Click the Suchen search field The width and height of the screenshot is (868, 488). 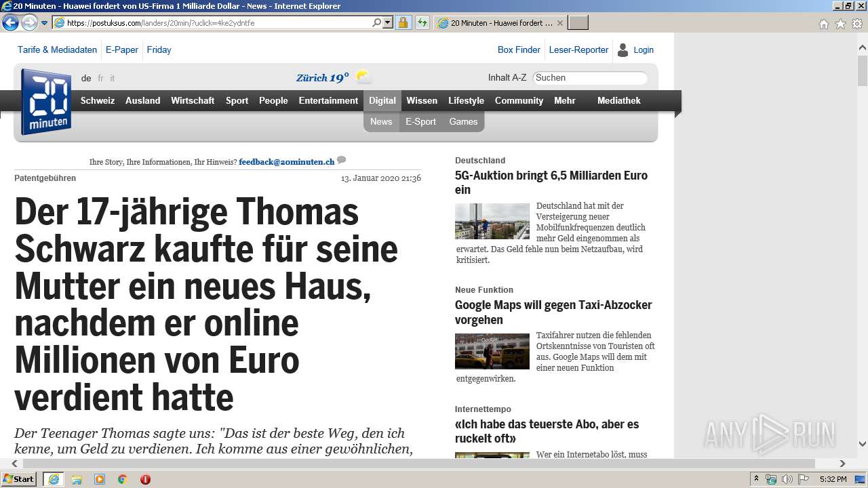[590, 77]
